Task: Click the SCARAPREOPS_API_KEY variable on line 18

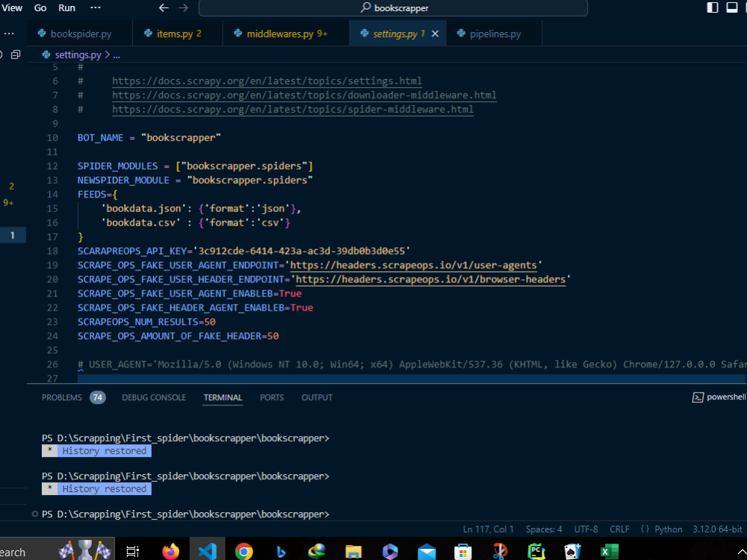Action: 132,251
